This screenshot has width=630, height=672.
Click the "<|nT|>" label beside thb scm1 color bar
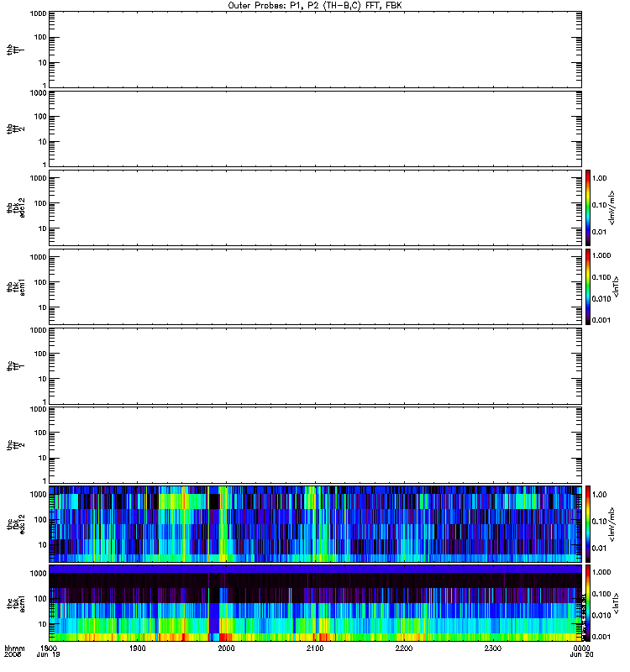tap(616, 286)
